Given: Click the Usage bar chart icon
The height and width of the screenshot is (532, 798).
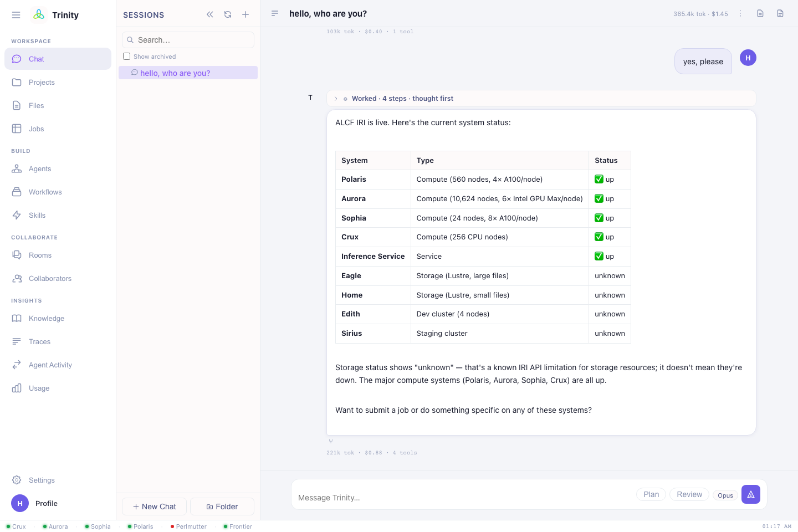Looking at the screenshot, I should (x=17, y=388).
